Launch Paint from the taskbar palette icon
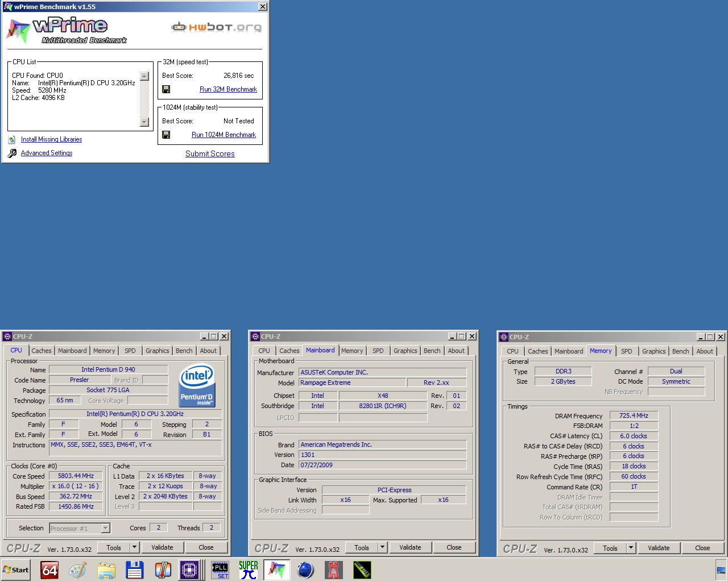This screenshot has height=582, width=728. click(x=78, y=570)
